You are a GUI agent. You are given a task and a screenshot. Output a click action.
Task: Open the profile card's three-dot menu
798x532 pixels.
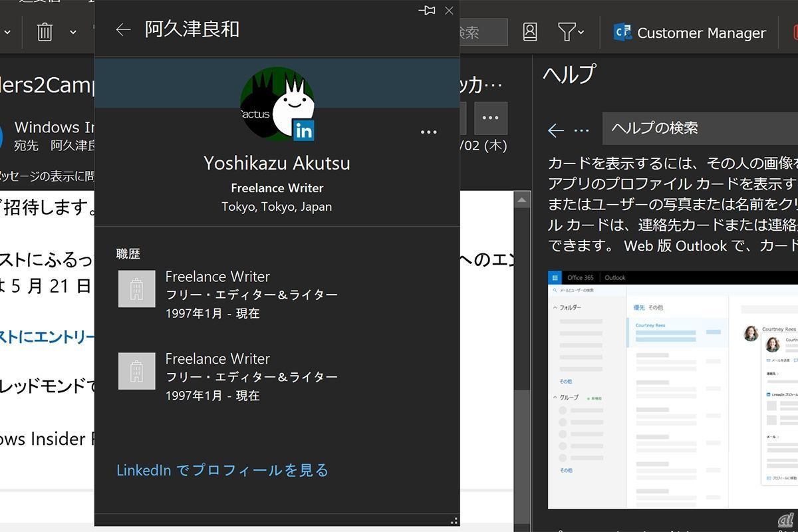click(429, 132)
